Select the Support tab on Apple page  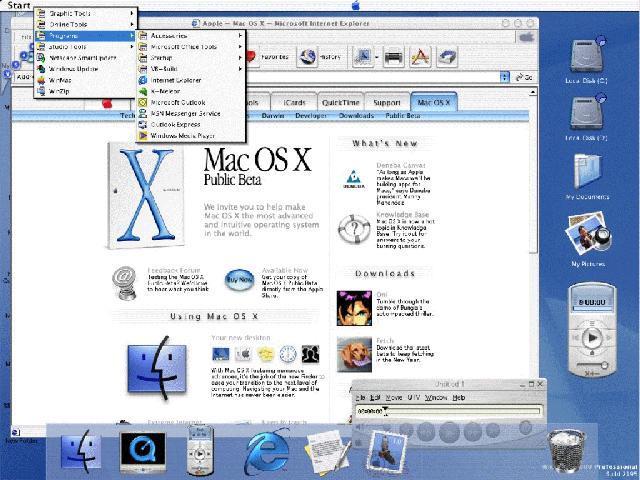tap(387, 102)
